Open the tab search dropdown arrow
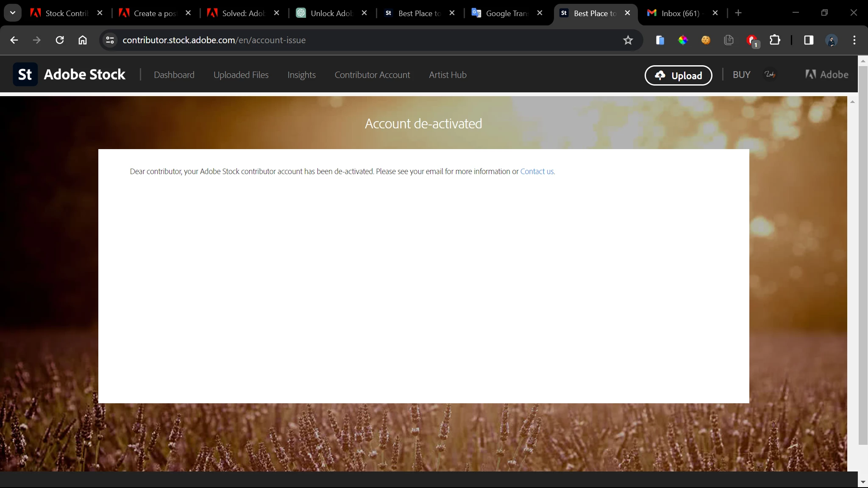Viewport: 868px width, 488px height. click(x=13, y=13)
